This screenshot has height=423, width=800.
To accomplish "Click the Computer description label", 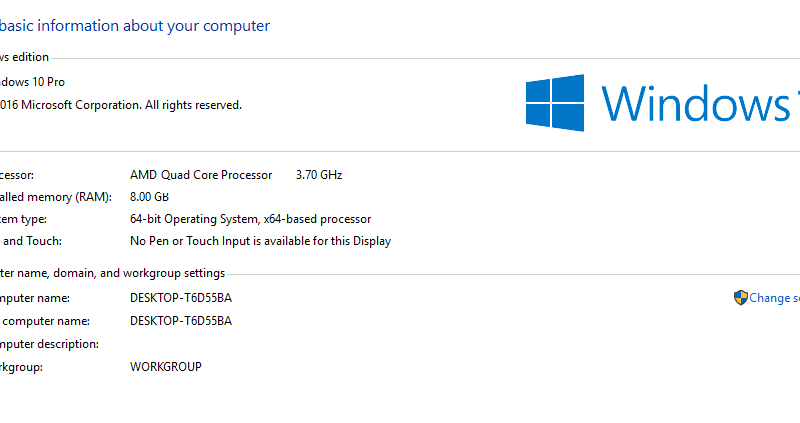I will coord(49,344).
